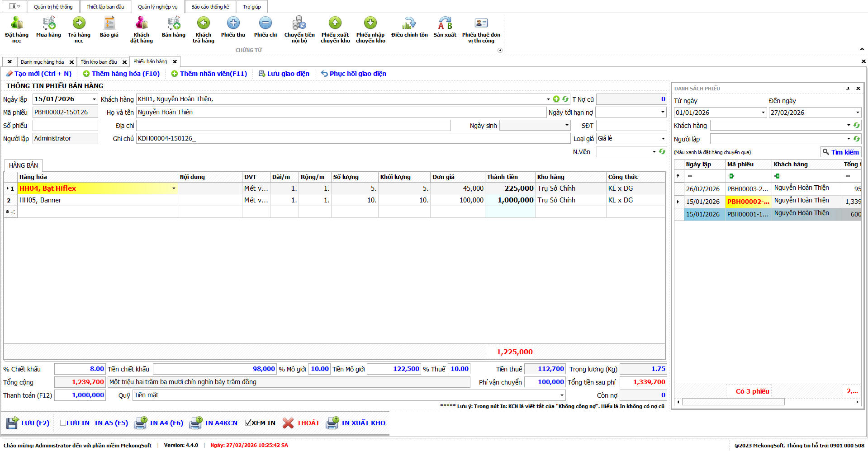This screenshot has width=868, height=451.
Task: Switch to Tồn kho ban đầu tab
Action: pyautogui.click(x=99, y=62)
